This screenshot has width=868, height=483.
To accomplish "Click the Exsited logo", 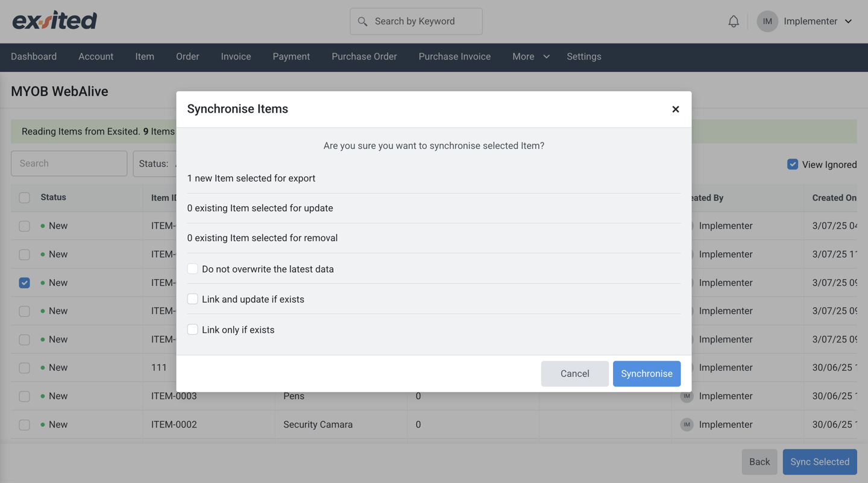I will [x=54, y=21].
